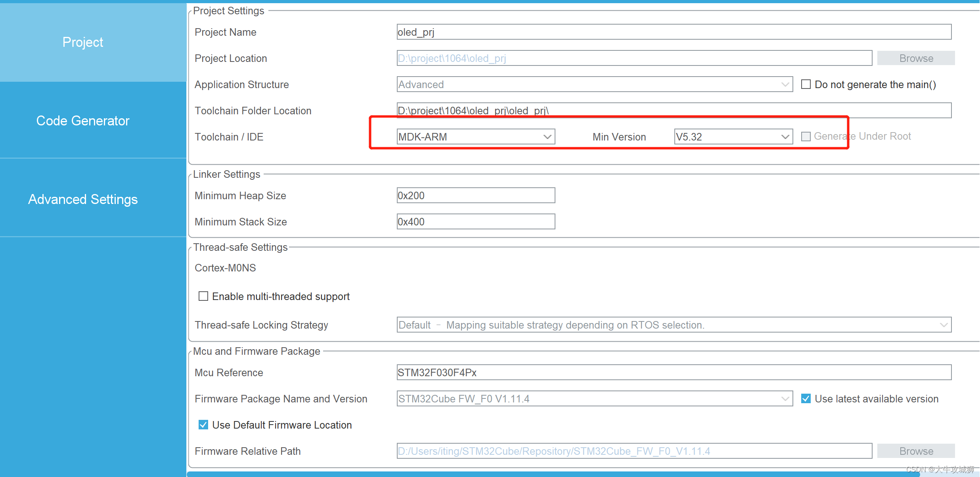Open Firmware Package Name and Version dropdown
The image size is (980, 477).
pos(594,399)
